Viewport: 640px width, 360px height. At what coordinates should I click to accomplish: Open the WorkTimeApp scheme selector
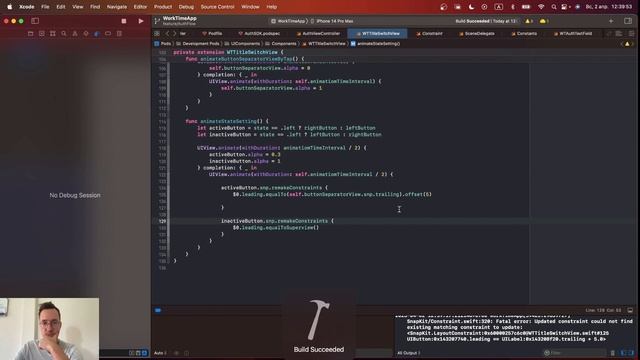[288, 21]
